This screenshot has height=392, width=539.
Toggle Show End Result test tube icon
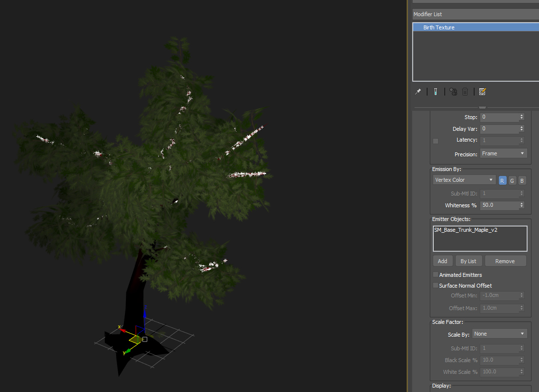pyautogui.click(x=435, y=92)
